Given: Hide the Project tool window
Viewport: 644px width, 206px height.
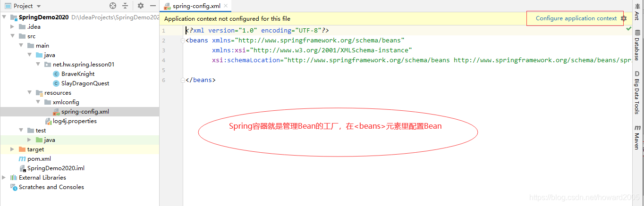Looking at the screenshot, I should [x=152, y=6].
